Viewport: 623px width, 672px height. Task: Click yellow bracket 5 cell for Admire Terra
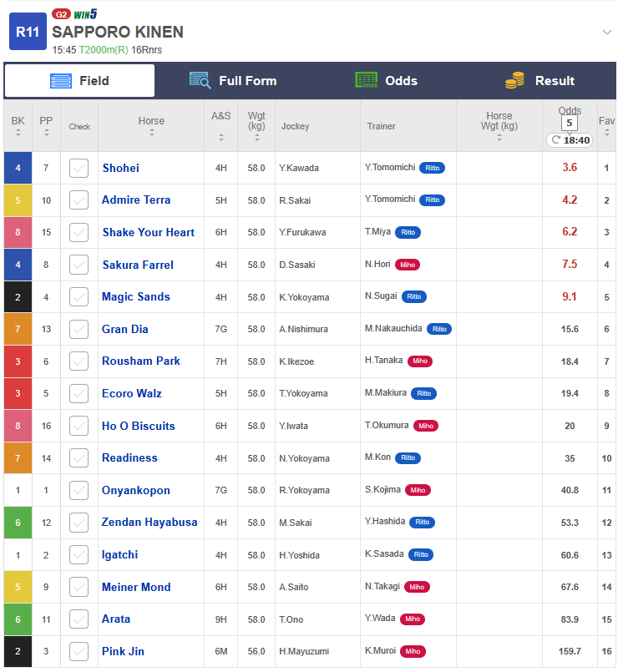point(18,200)
